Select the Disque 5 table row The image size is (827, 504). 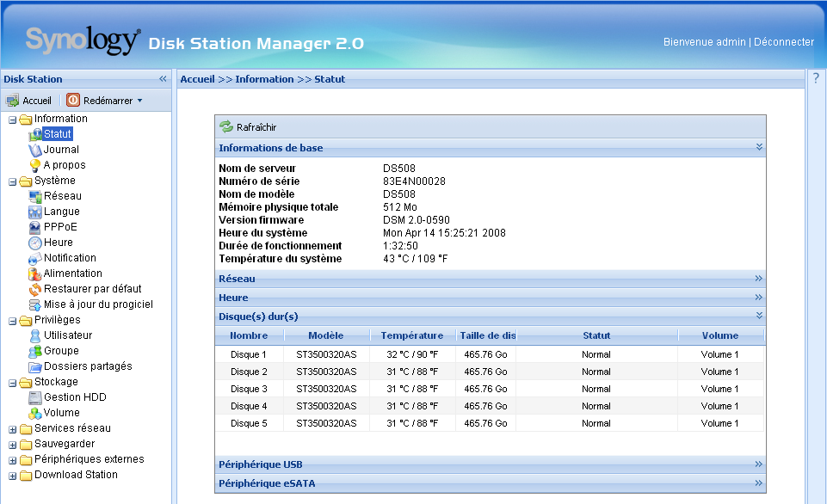(490, 423)
